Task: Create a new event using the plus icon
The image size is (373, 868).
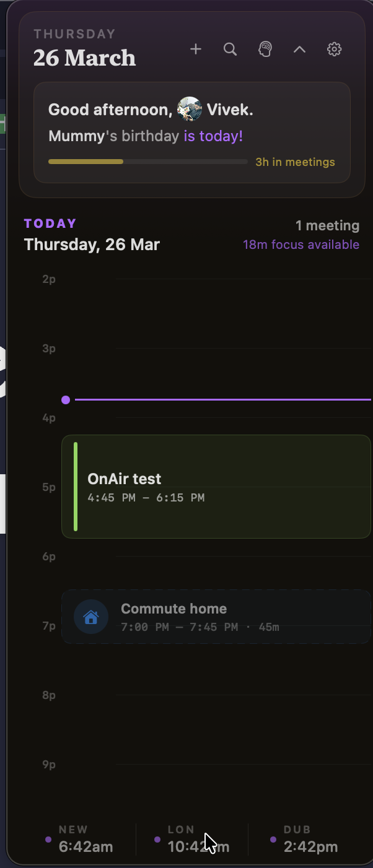Action: [195, 49]
